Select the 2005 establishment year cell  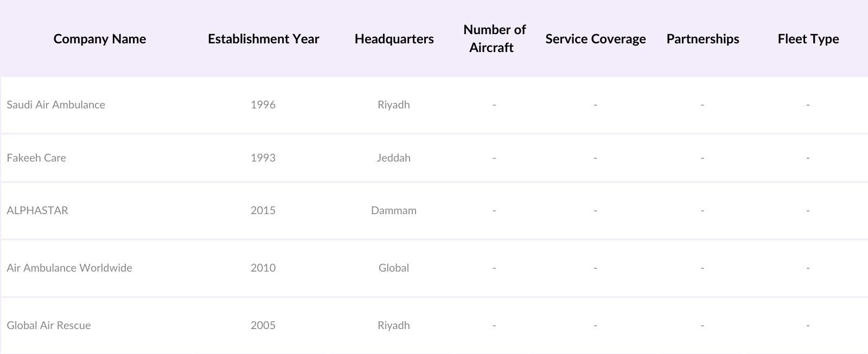(263, 325)
